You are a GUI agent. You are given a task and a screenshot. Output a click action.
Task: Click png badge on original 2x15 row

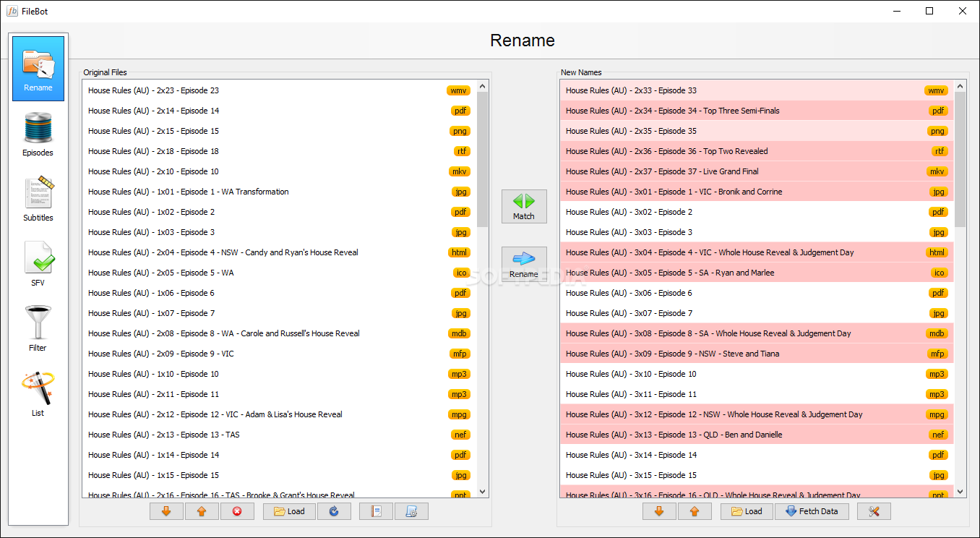coord(460,131)
